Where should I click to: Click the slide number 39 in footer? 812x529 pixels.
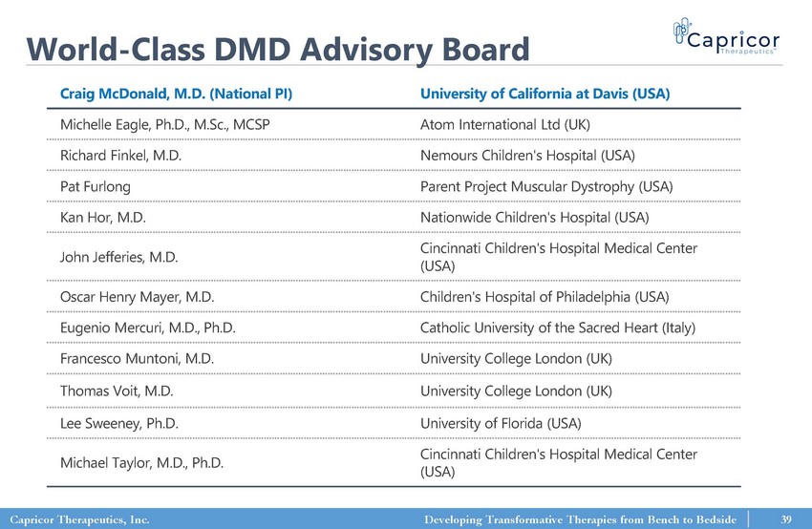[786, 518]
